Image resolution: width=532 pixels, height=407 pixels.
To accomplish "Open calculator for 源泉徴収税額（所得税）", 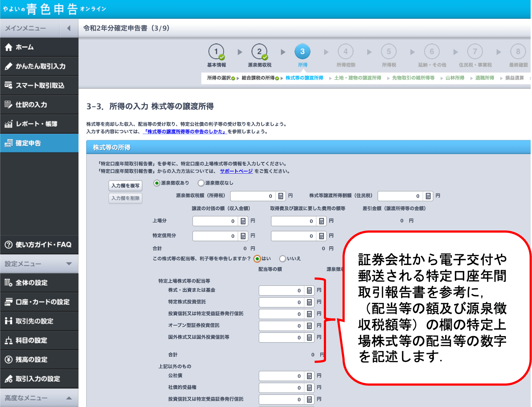I will [x=280, y=196].
